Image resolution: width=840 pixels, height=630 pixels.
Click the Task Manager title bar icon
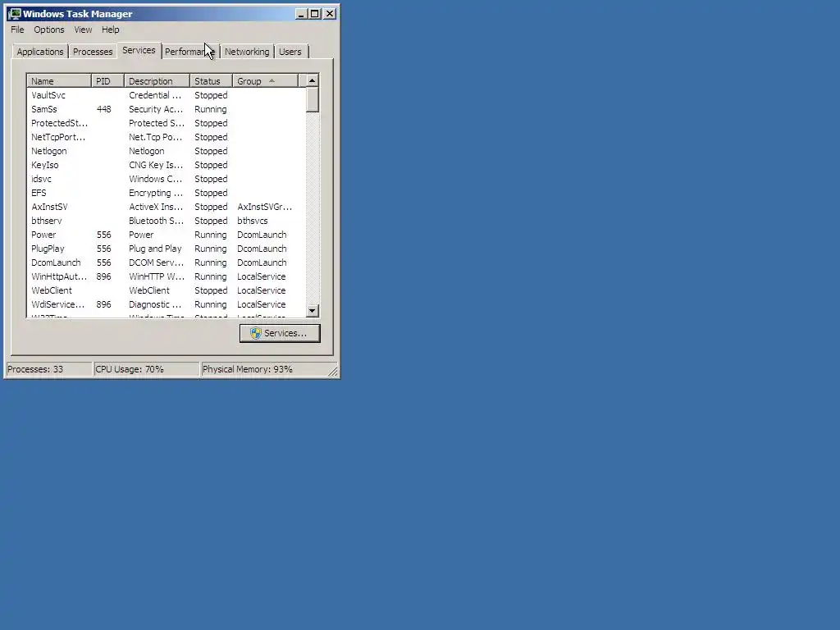click(15, 14)
